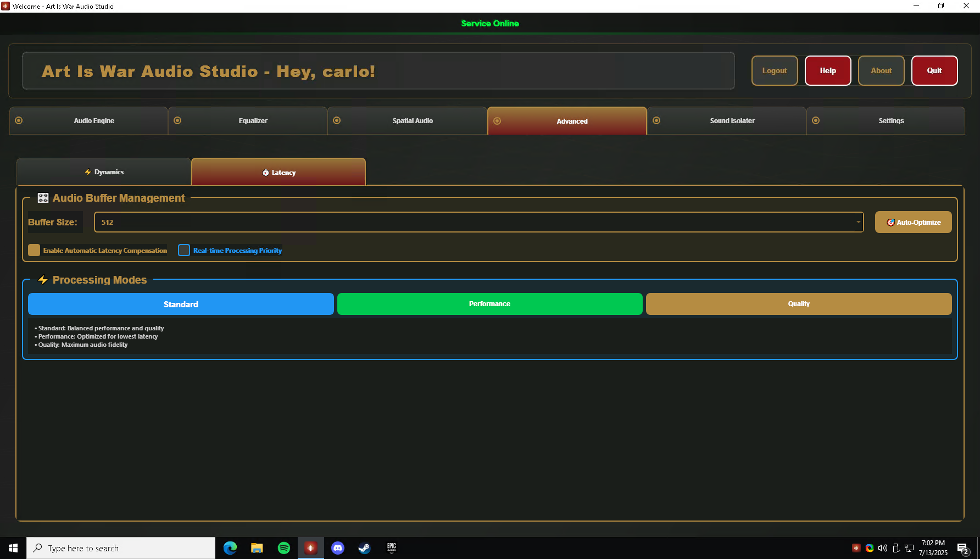Open Epic Games Launcher from taskbar
This screenshot has width=980, height=559.
click(x=392, y=548)
